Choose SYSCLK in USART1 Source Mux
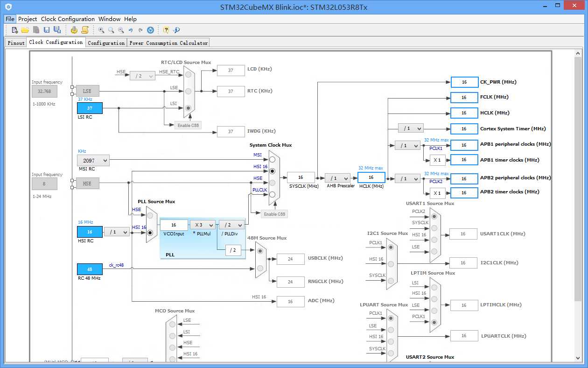Image resolution: width=588 pixels, height=368 pixels. pyautogui.click(x=434, y=228)
